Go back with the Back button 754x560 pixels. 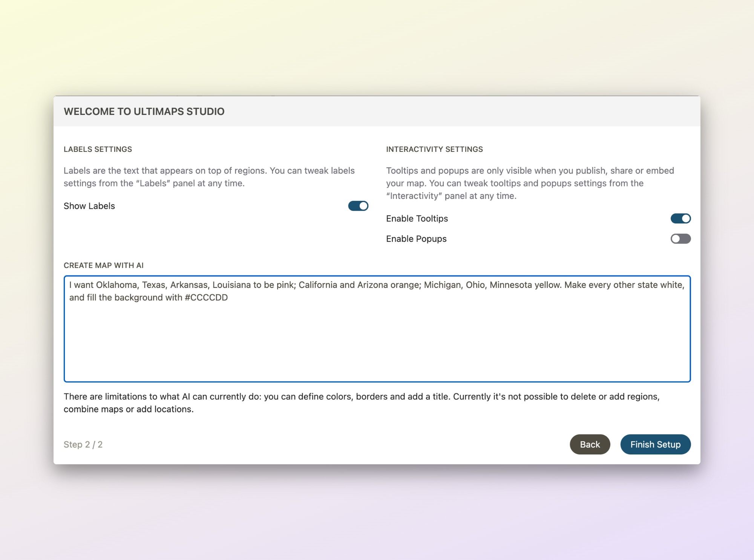click(x=590, y=444)
